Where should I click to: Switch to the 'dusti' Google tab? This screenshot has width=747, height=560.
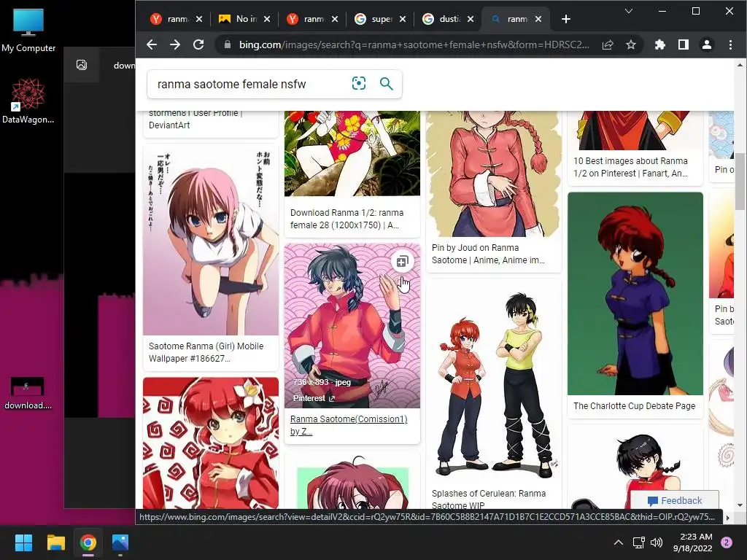click(x=443, y=19)
